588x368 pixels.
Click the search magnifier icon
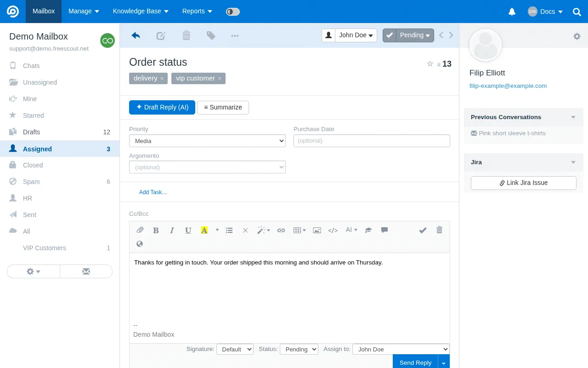[577, 12]
